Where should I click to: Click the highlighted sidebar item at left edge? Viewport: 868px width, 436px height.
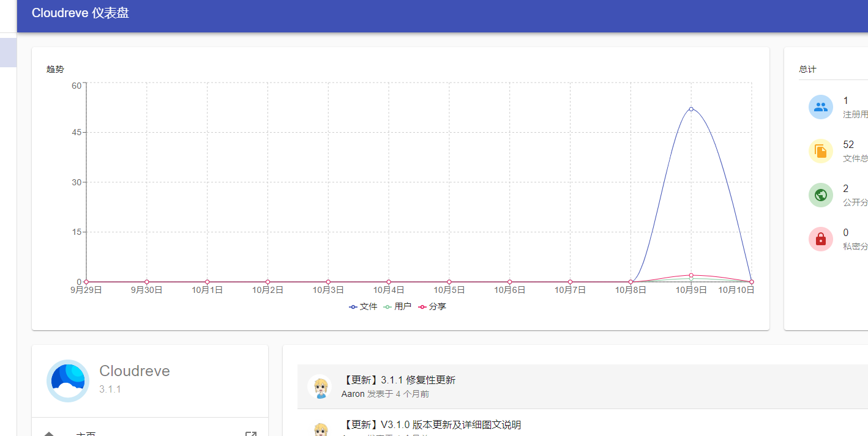coord(8,53)
